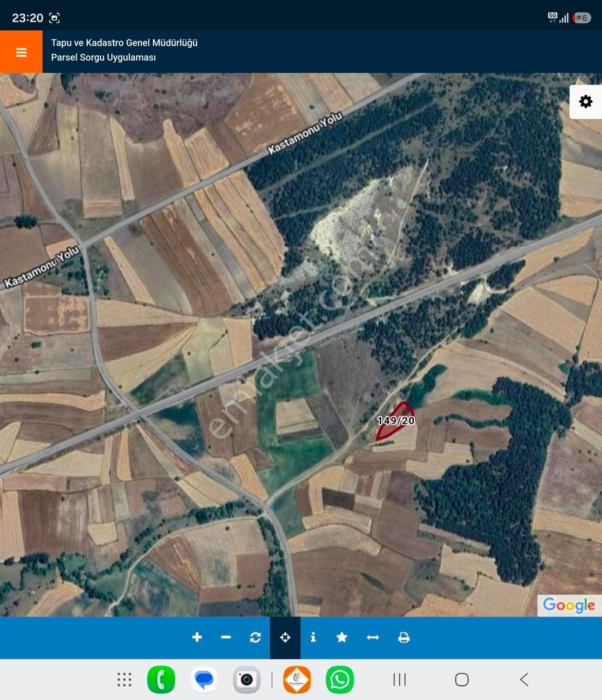
Task: Select parcel labeled 149/20
Action: [395, 420]
